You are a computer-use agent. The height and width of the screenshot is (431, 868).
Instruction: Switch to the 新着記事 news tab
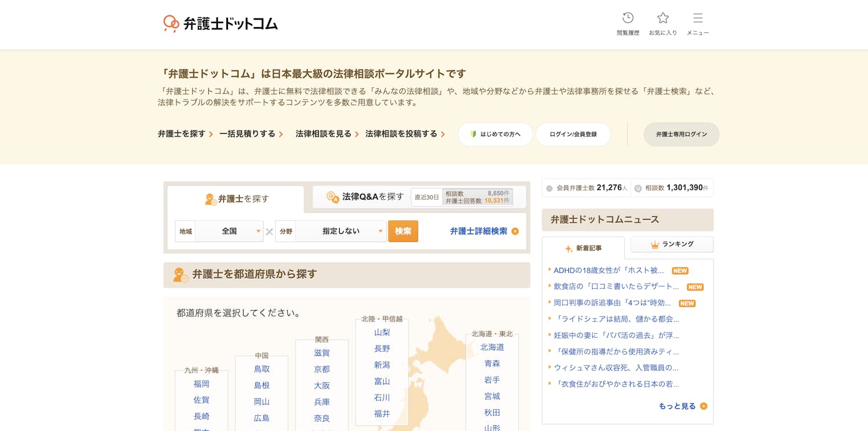(583, 248)
